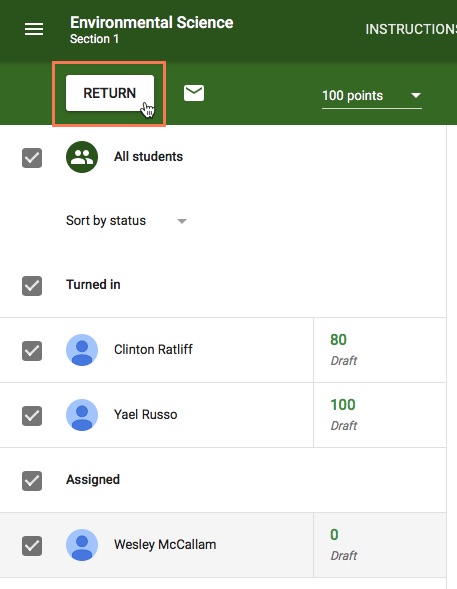Click Wesley McCallam's avatar icon

point(82,545)
